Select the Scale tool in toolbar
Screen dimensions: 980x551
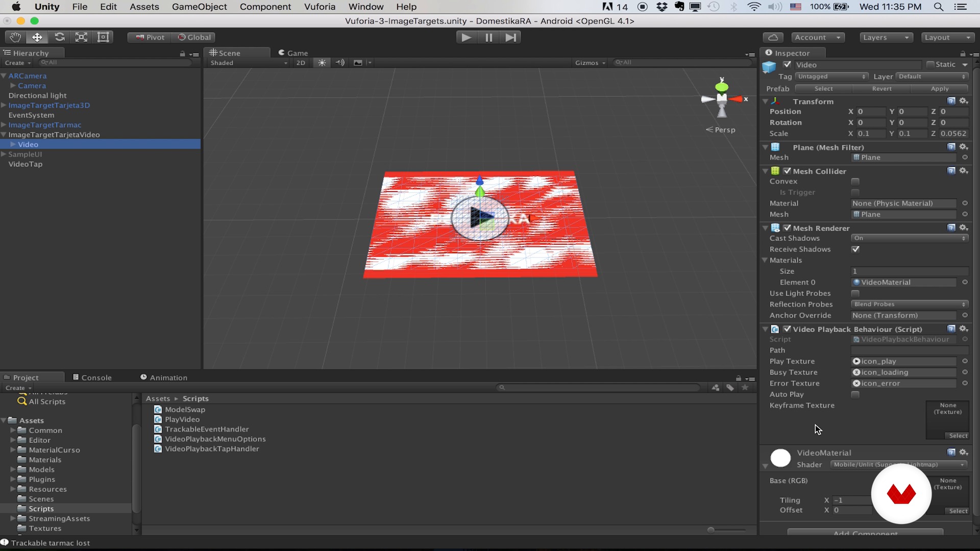click(81, 37)
